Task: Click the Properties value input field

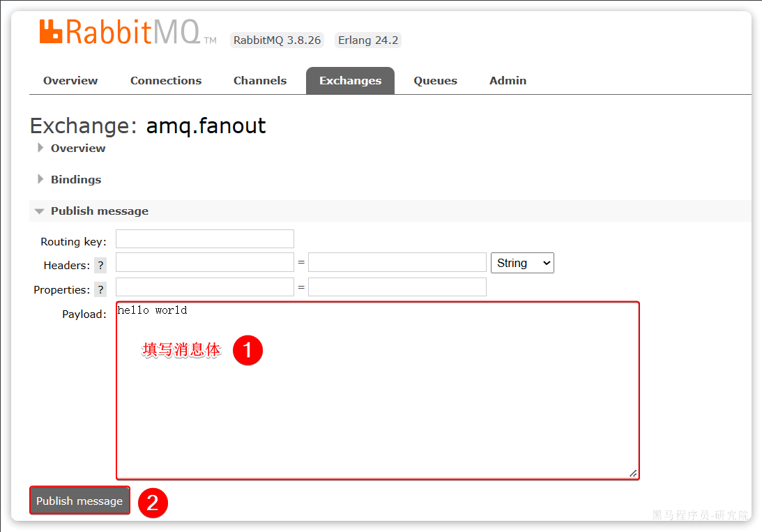Action: tap(397, 287)
